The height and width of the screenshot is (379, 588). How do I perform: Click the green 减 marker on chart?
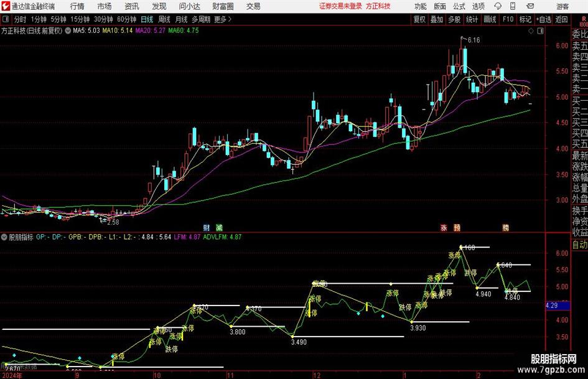click(220, 228)
